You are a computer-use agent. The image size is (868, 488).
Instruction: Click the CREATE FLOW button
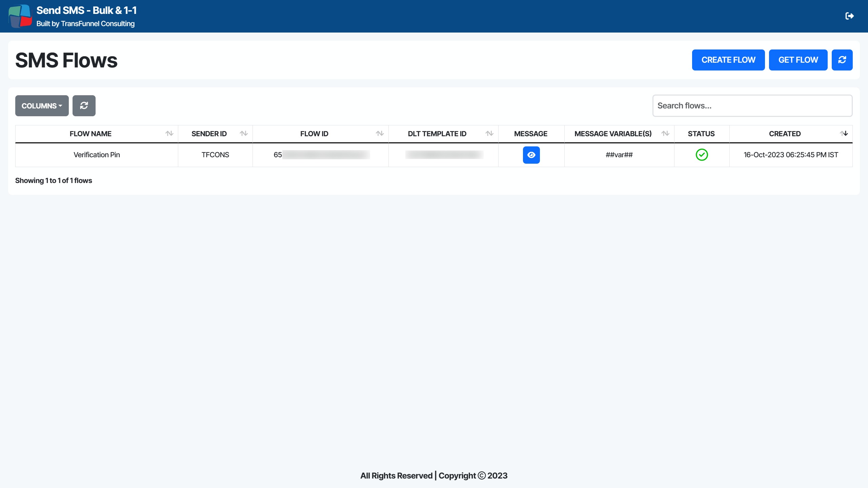[x=728, y=60]
